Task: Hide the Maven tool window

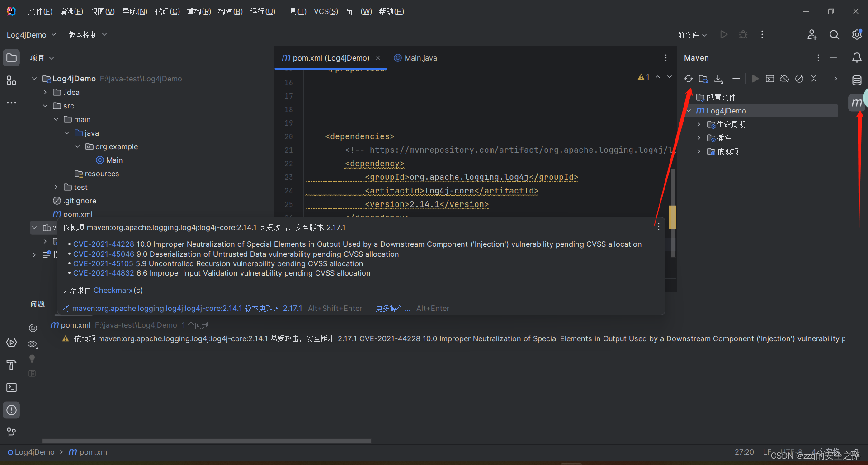Action: (x=833, y=58)
